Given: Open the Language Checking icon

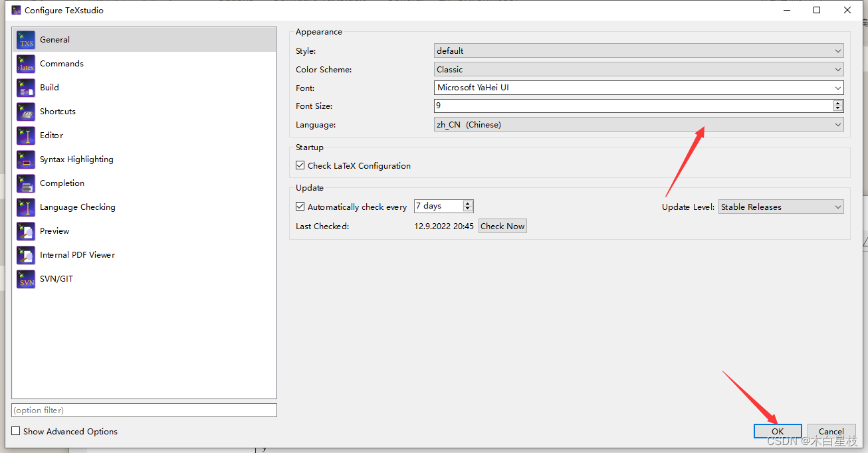Looking at the screenshot, I should (26, 207).
